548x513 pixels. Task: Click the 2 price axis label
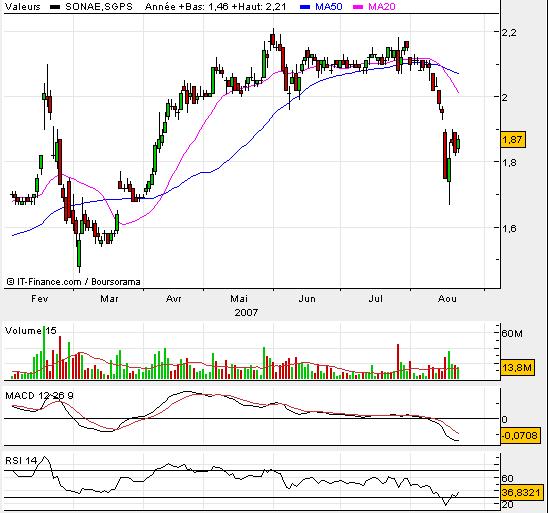[505, 97]
